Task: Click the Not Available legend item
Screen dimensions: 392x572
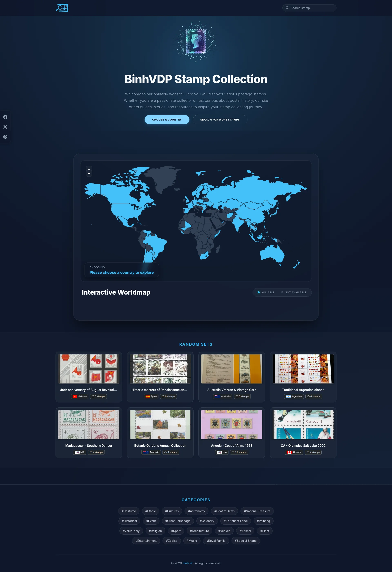Action: (294, 292)
